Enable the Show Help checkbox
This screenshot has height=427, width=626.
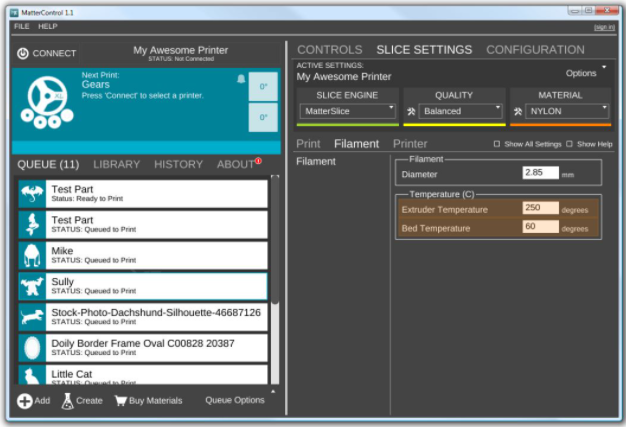point(569,144)
